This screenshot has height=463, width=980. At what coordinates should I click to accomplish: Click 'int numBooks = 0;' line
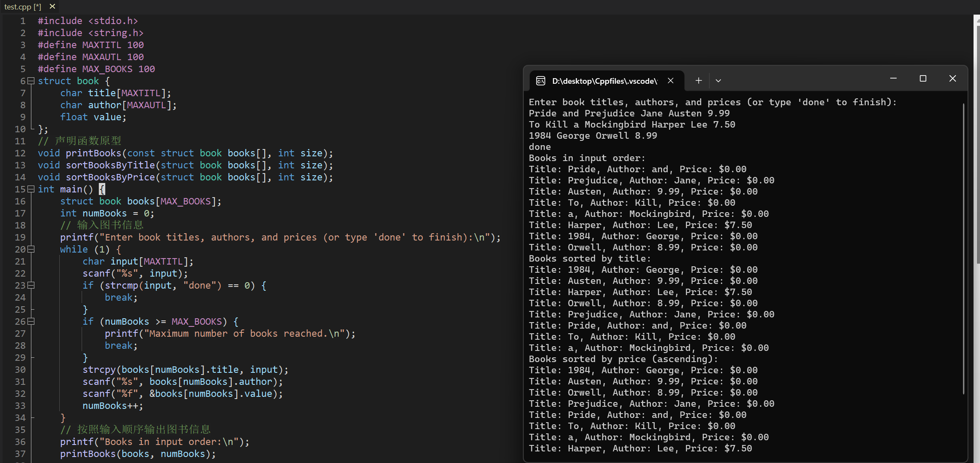click(107, 213)
